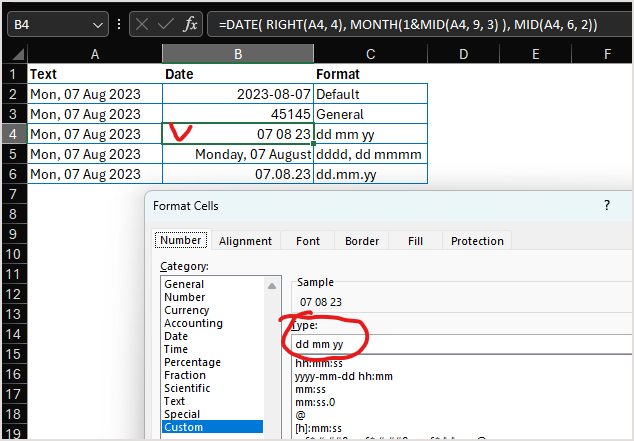This screenshot has width=634, height=441.
Task: Open Insert Function fx icon
Action: coord(190,25)
